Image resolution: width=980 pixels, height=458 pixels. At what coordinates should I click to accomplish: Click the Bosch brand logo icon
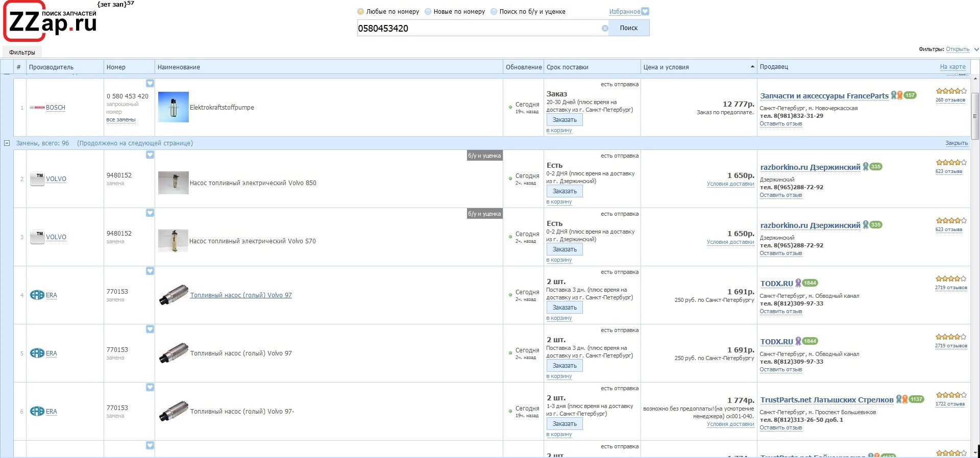[37, 108]
